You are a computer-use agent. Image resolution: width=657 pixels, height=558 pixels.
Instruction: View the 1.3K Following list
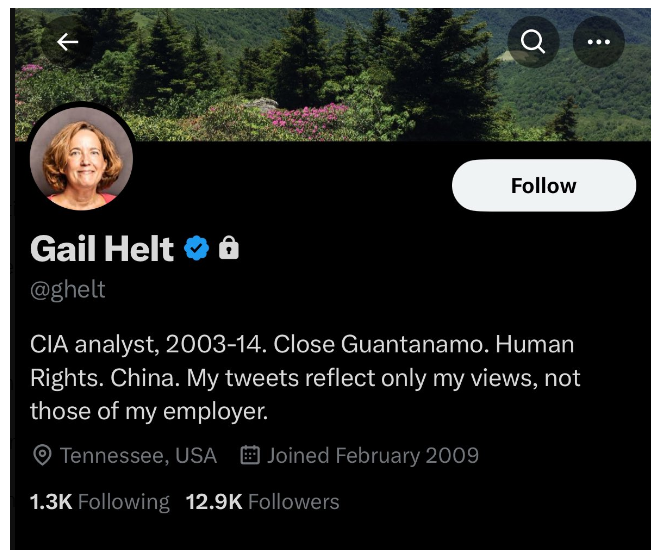[100, 502]
